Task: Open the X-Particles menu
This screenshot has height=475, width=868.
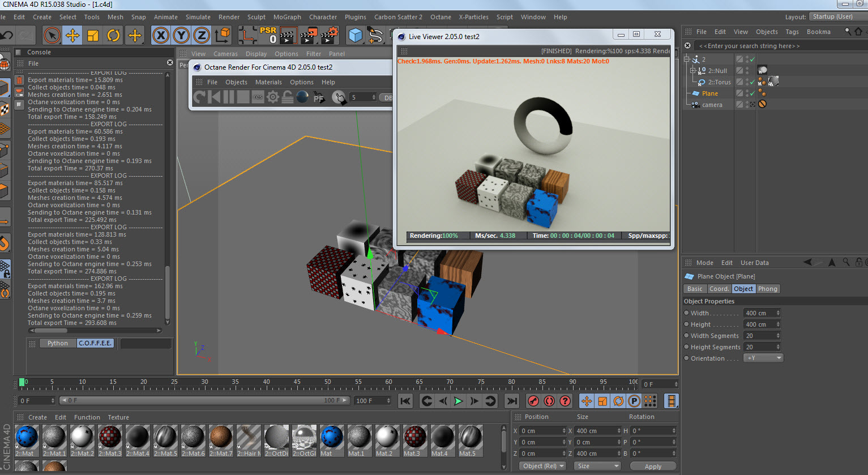Action: coord(473,17)
